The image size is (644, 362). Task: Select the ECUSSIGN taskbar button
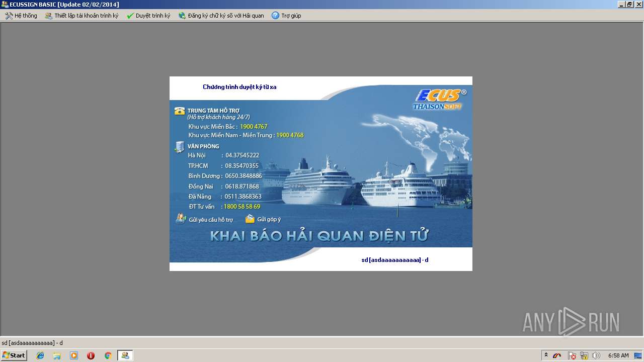coord(125,355)
